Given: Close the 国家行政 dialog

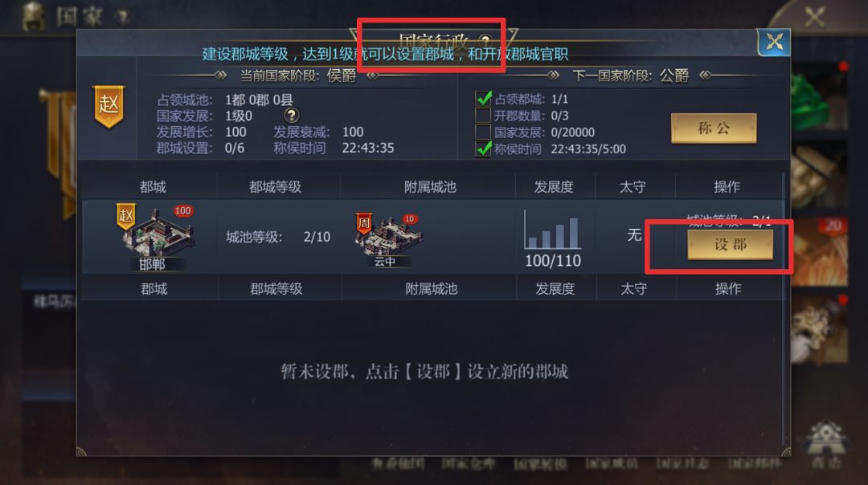Looking at the screenshot, I should [x=774, y=42].
